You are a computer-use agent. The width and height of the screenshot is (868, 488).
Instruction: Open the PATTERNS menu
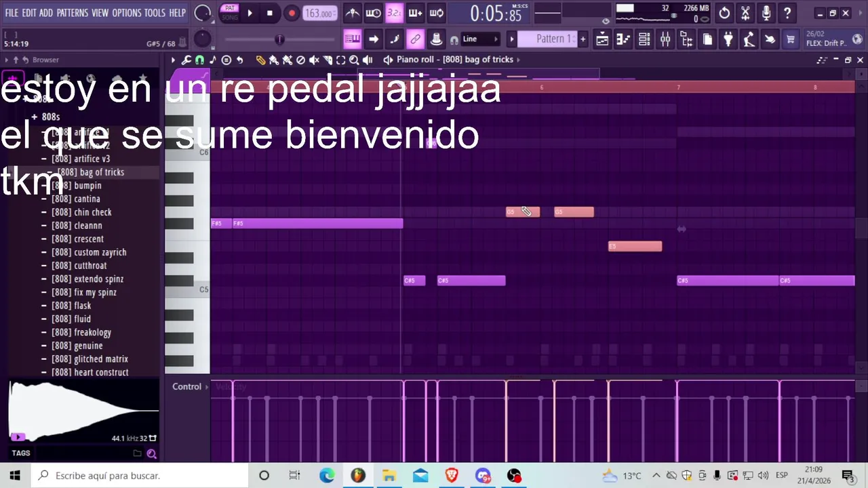pyautogui.click(x=72, y=13)
